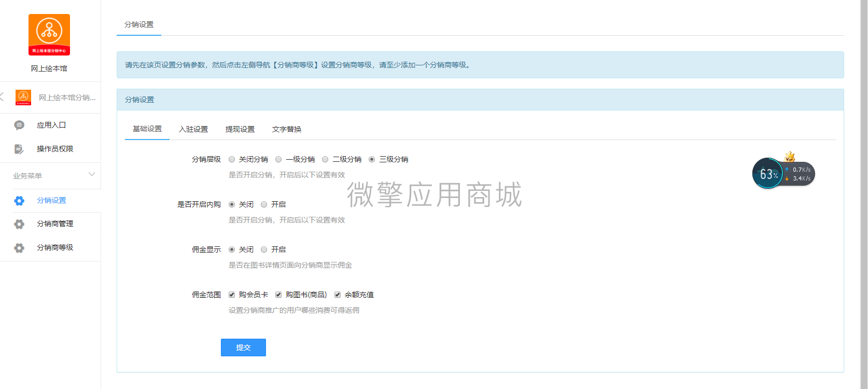This screenshot has height=389, width=868.
Task: Select 二级分销 radio option
Action: point(325,159)
